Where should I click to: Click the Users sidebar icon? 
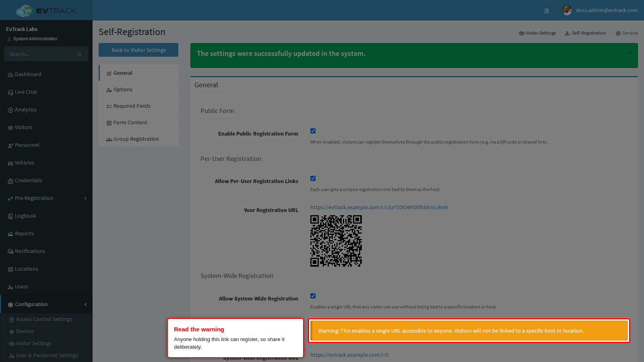[10, 287]
